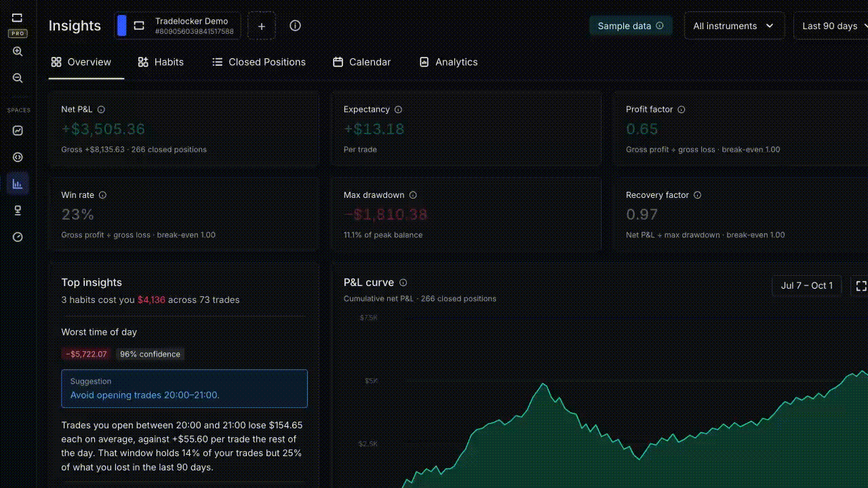Click the info icon beside the add account button
This screenshot has width=868, height=488.
point(295,26)
